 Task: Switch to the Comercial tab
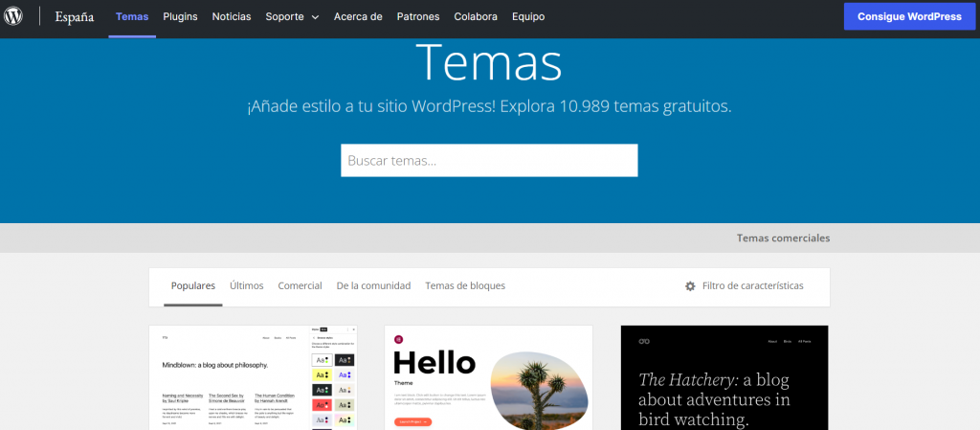tap(300, 285)
